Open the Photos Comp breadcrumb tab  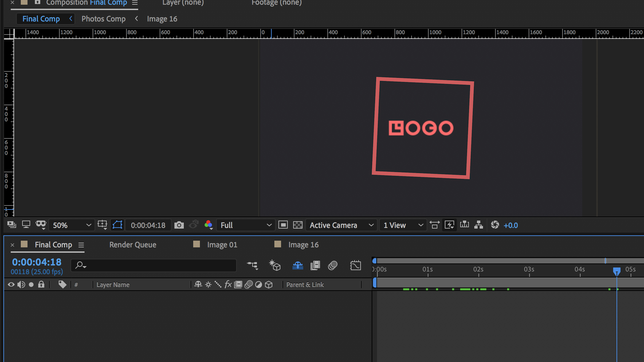click(103, 18)
